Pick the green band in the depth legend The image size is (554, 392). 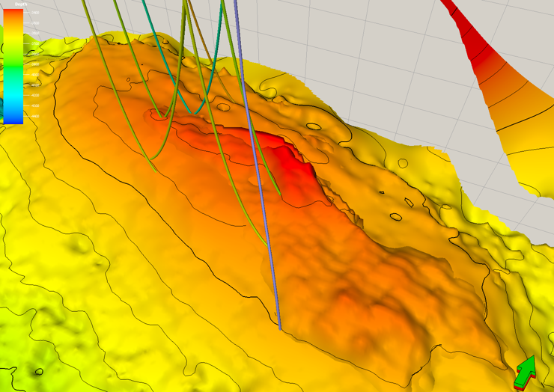(13, 67)
